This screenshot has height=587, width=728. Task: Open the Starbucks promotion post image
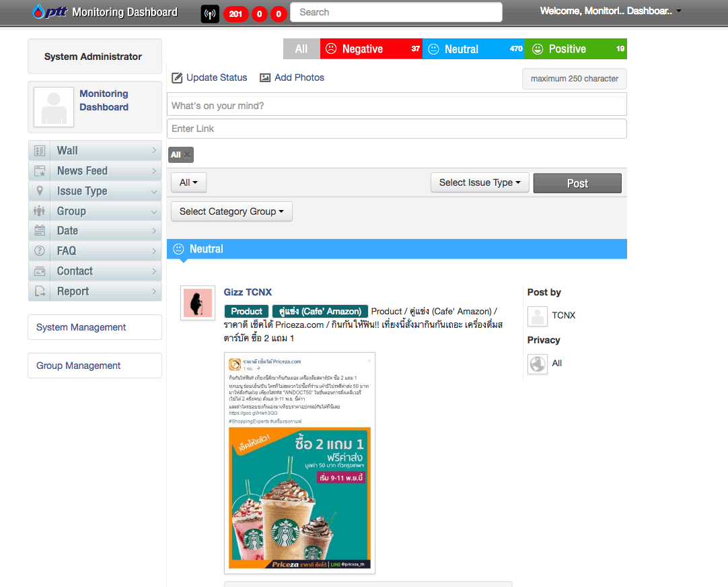pos(299,463)
